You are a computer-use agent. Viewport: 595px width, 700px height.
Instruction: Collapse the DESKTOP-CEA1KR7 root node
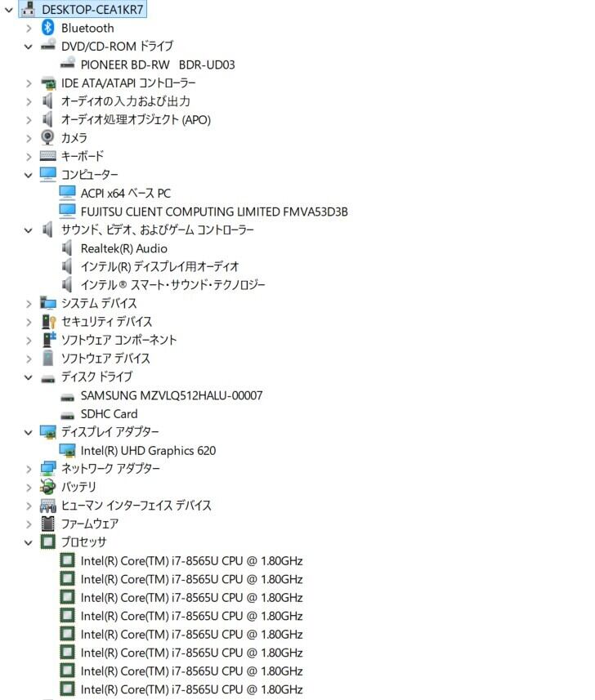8,9
